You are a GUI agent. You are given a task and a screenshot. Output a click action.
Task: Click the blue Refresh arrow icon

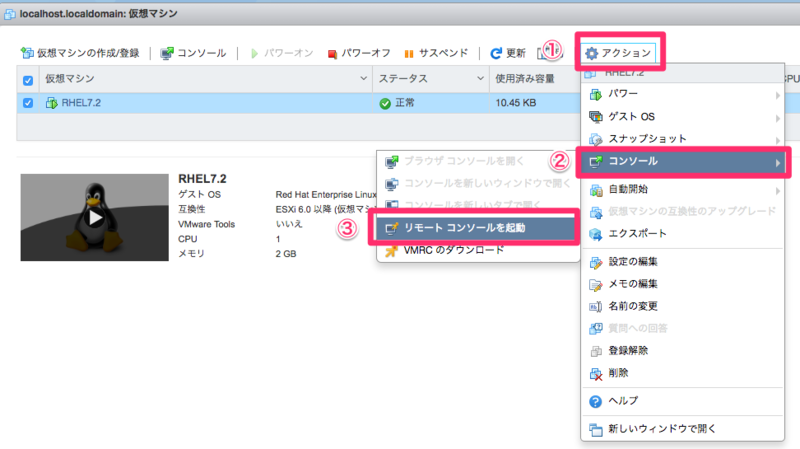[495, 53]
